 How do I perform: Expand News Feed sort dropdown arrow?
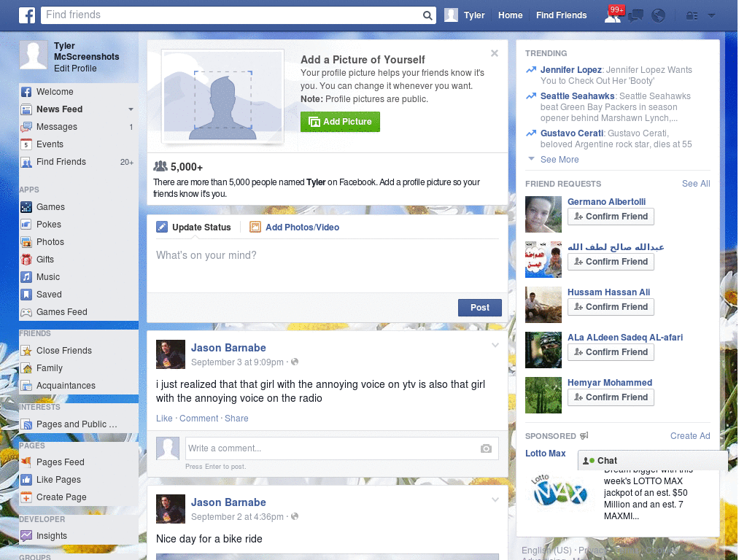click(131, 109)
